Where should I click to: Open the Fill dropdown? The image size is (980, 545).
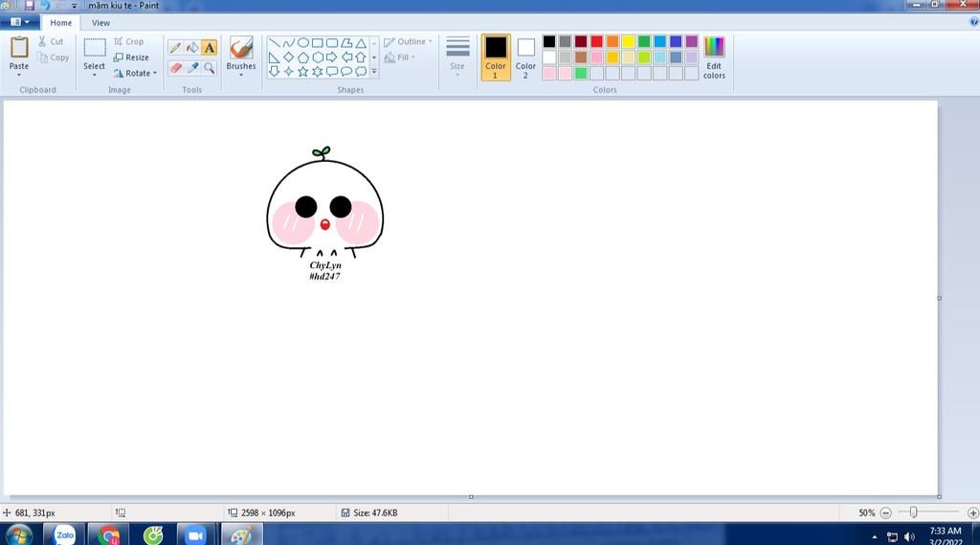point(400,57)
